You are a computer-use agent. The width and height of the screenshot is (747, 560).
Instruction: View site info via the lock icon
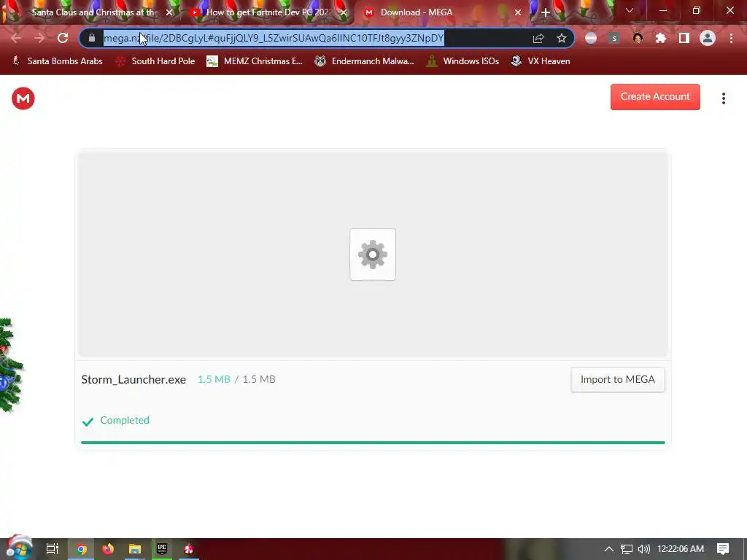pyautogui.click(x=92, y=38)
